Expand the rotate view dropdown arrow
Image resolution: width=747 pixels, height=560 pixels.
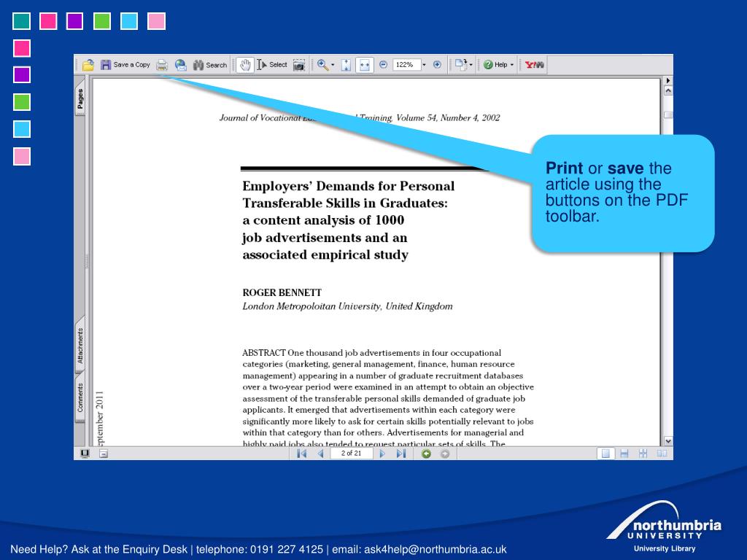tap(471, 64)
